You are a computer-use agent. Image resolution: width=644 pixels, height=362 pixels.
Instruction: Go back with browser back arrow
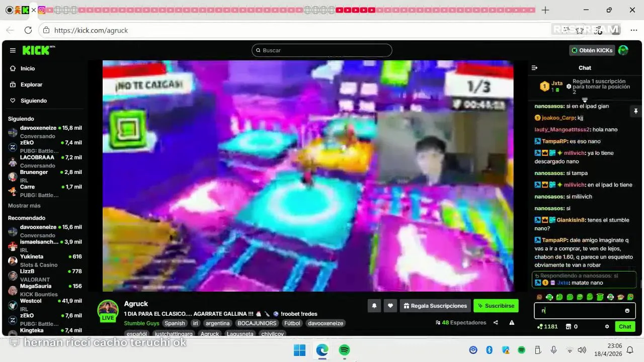tap(11, 30)
